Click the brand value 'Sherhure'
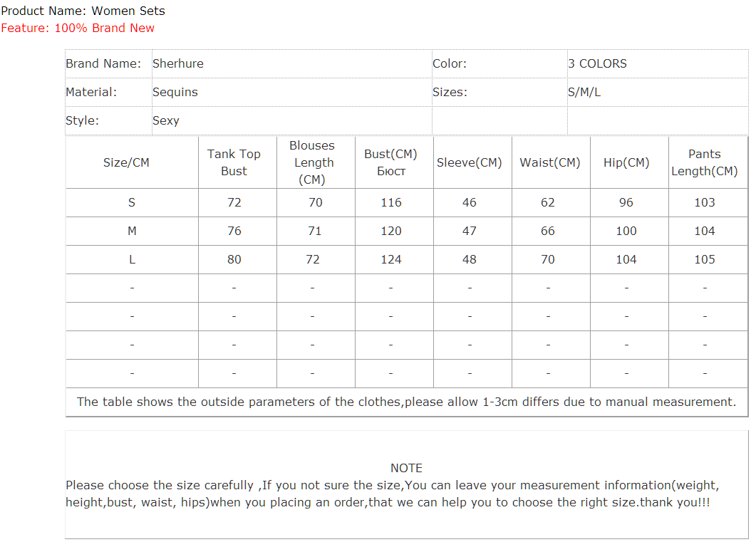This screenshot has width=756, height=542. (x=178, y=63)
